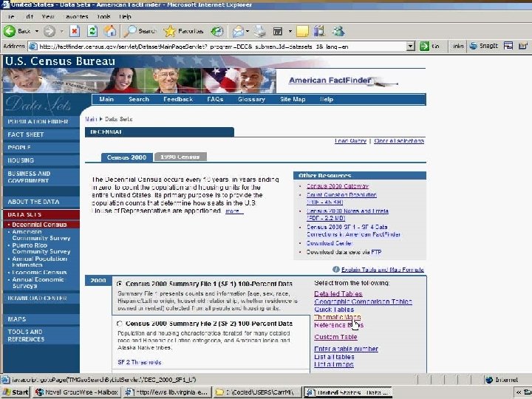The image size is (532, 399).
Task: Click the Stop loading icon
Action: [x=75, y=31]
